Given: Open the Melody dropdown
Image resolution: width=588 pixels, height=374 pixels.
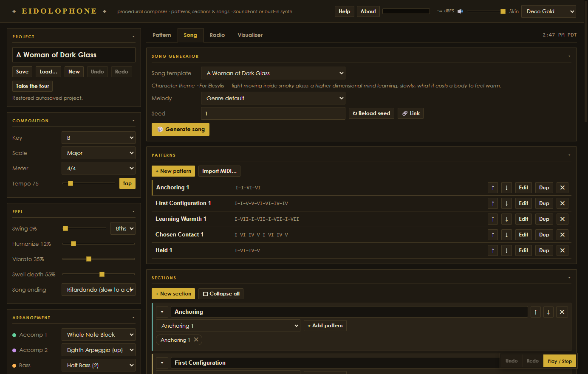Looking at the screenshot, I should 273,98.
